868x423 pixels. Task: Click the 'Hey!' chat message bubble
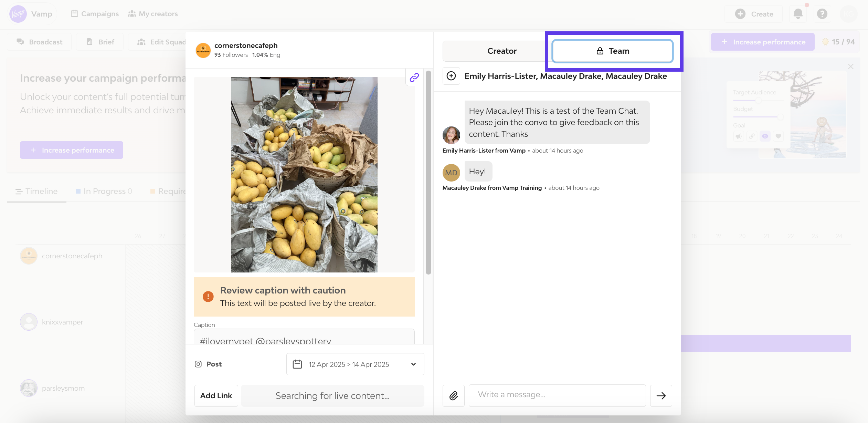coord(478,171)
